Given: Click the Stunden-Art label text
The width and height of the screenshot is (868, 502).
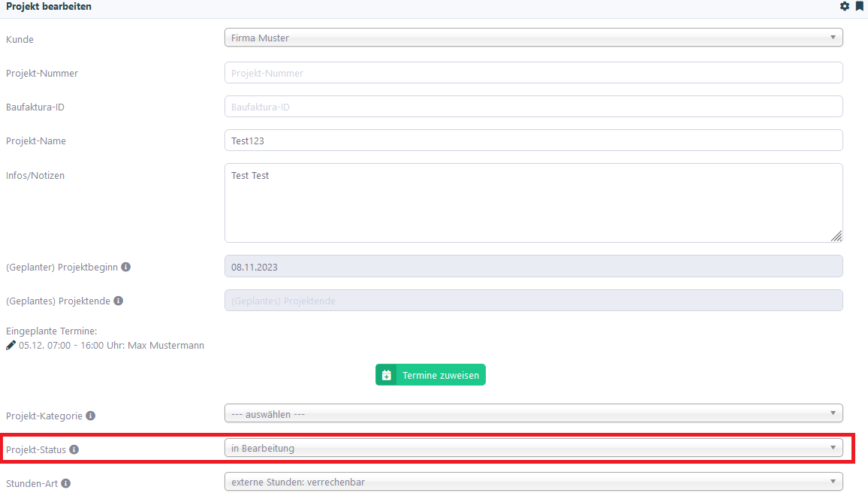Looking at the screenshot, I should click(x=32, y=484).
